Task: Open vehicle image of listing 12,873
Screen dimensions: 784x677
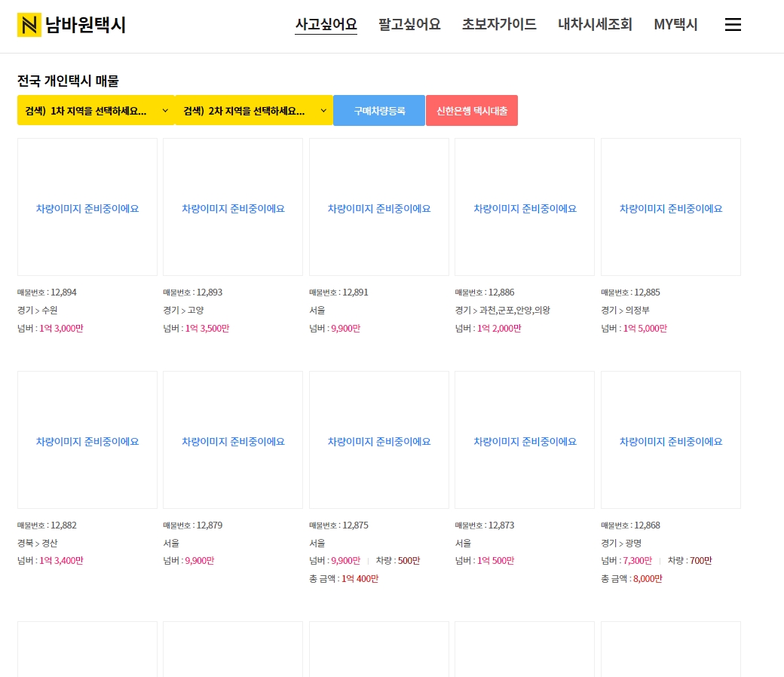Action: click(x=525, y=440)
